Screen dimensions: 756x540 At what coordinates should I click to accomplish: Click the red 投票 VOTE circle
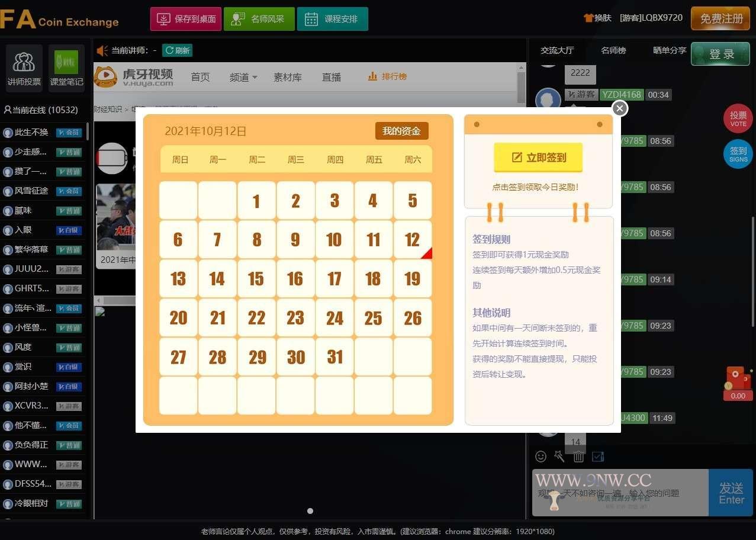(738, 119)
